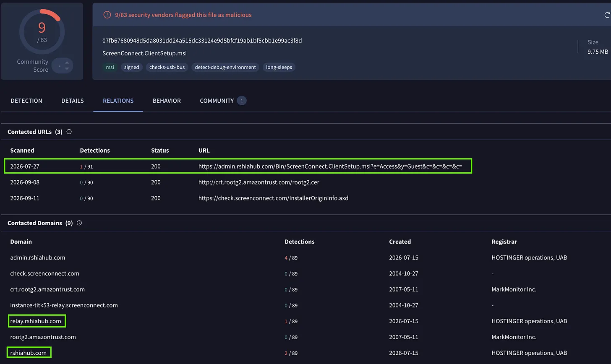Click the signed tag
Image resolution: width=611 pixels, height=364 pixels.
(131, 67)
